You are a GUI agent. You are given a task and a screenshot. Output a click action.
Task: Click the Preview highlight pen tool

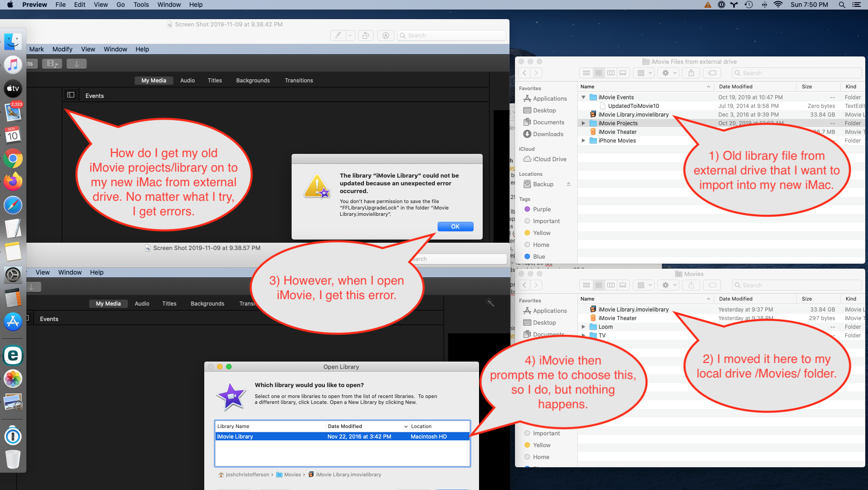point(338,36)
